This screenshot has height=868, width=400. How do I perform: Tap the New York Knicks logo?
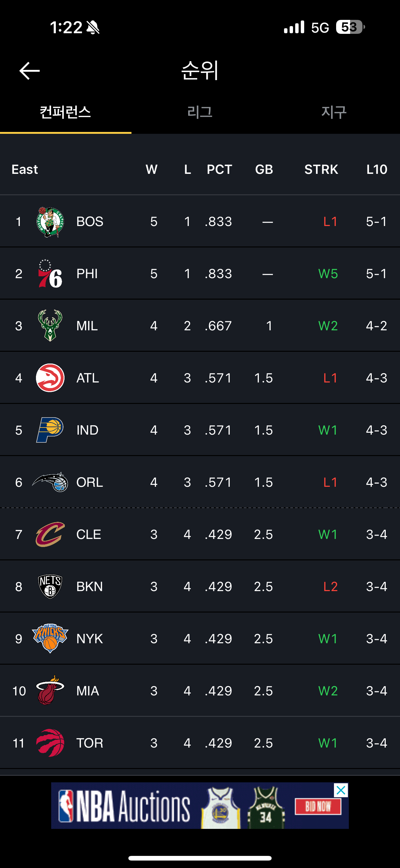pyautogui.click(x=50, y=639)
